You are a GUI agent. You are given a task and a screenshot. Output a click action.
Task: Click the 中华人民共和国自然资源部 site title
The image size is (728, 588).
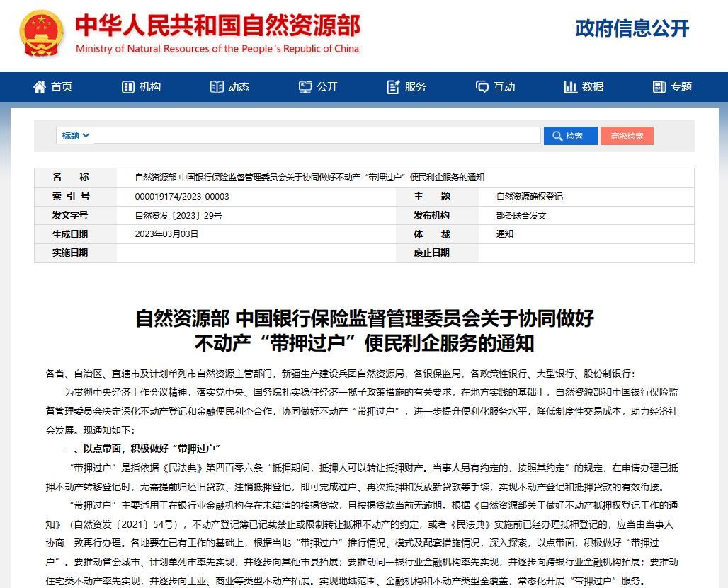(217, 26)
